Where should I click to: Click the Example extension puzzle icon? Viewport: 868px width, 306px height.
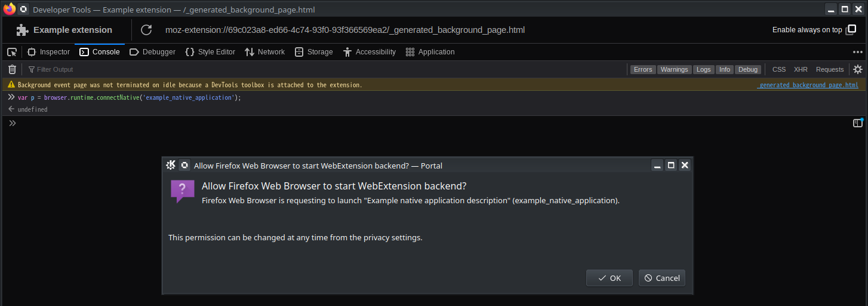[x=23, y=30]
